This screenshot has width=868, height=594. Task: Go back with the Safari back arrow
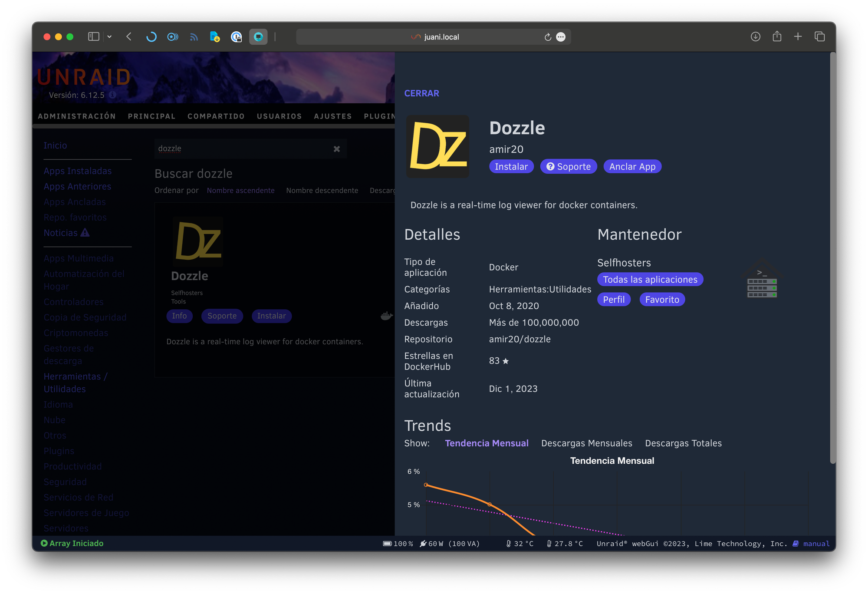(129, 37)
